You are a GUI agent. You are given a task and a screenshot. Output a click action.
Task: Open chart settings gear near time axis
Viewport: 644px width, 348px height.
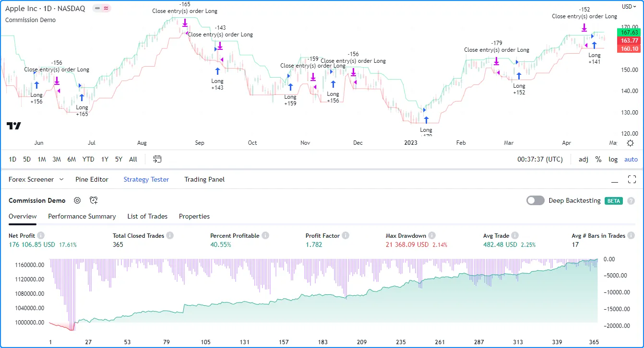631,143
